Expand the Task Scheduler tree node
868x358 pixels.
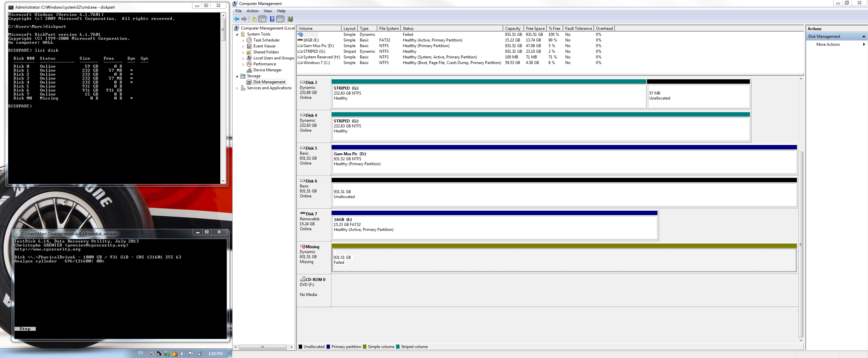[243, 40]
